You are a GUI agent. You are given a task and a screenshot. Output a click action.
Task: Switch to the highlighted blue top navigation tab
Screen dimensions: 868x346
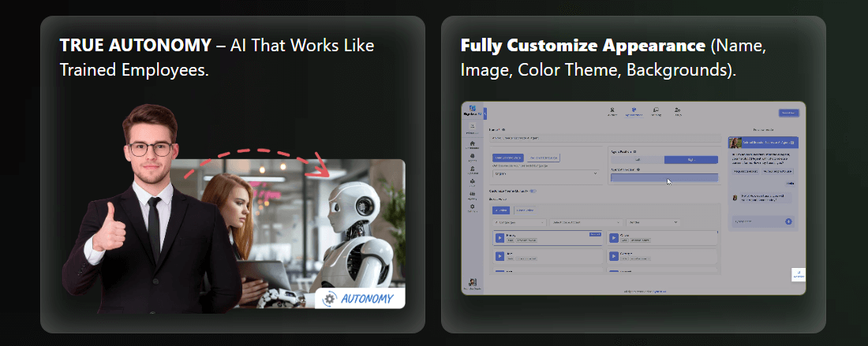[634, 112]
